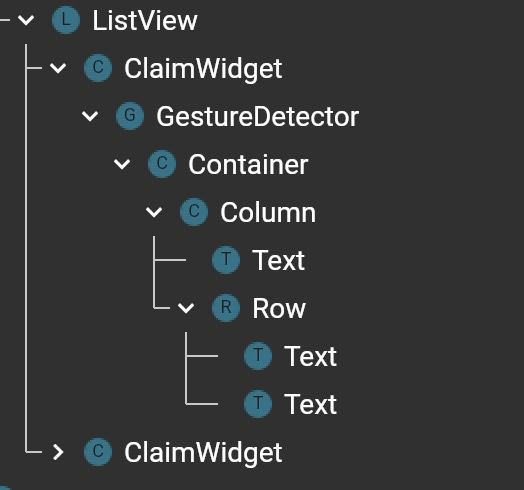Collapse the first ClaimWidget chevron
The height and width of the screenshot is (490, 524).
point(58,68)
